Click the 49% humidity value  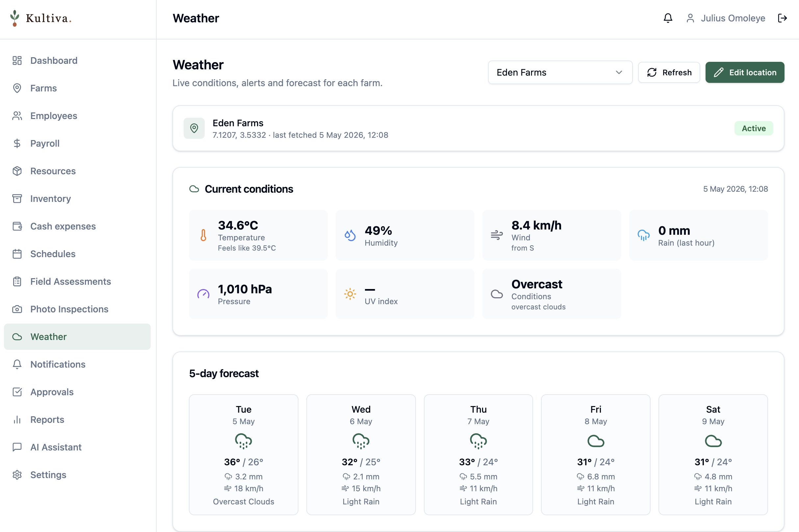coord(378,231)
